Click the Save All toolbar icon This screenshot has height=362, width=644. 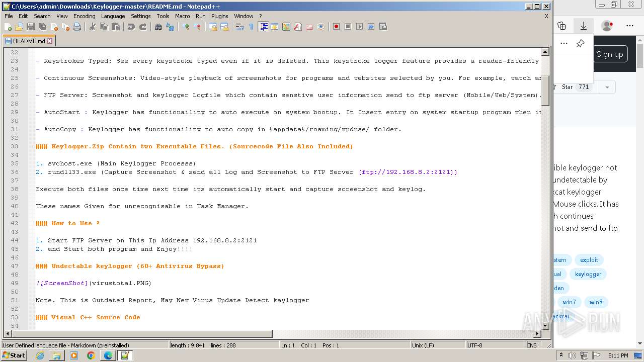(x=42, y=27)
